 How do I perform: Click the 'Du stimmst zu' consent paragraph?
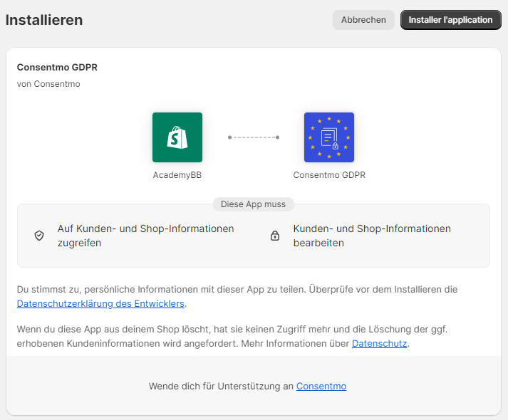coord(237,290)
